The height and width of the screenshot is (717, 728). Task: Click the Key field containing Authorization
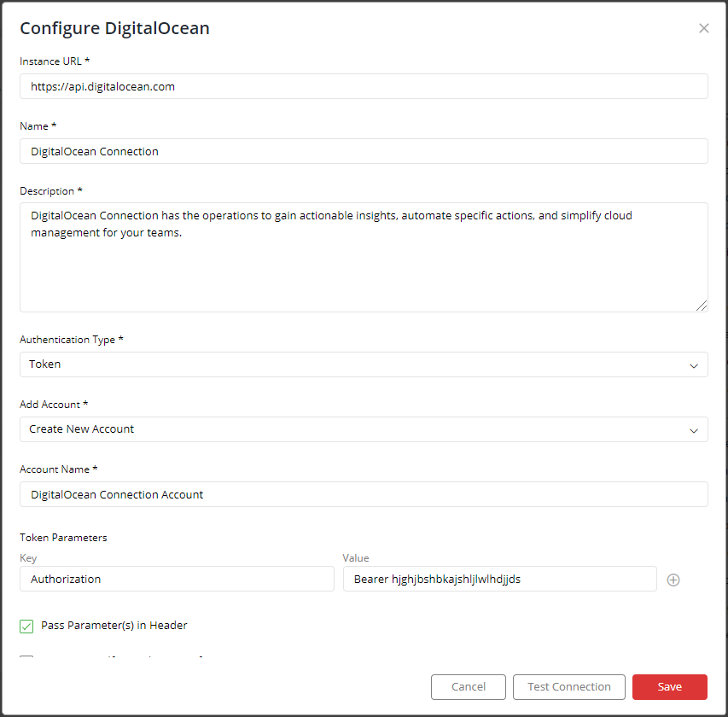177,579
